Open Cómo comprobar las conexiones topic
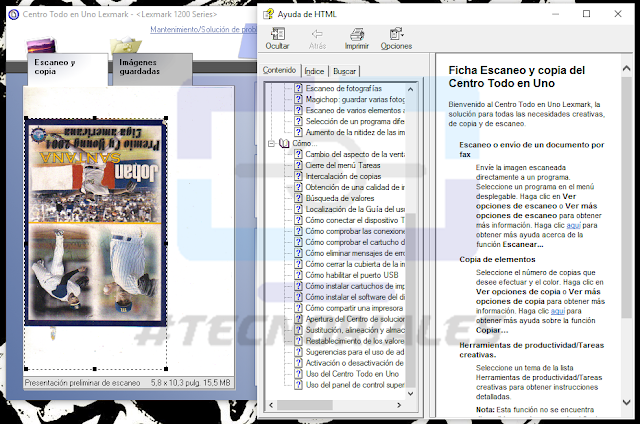This screenshot has height=424, width=640. coord(355,231)
